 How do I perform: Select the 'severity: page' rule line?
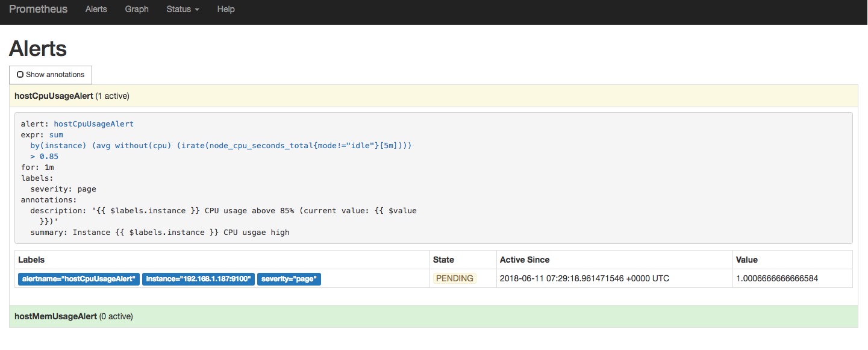pos(63,189)
